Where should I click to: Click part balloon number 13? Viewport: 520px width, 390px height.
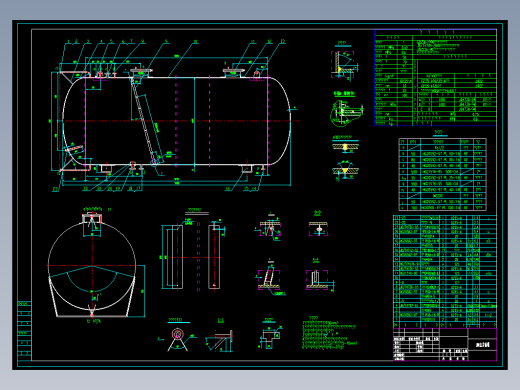click(283, 42)
